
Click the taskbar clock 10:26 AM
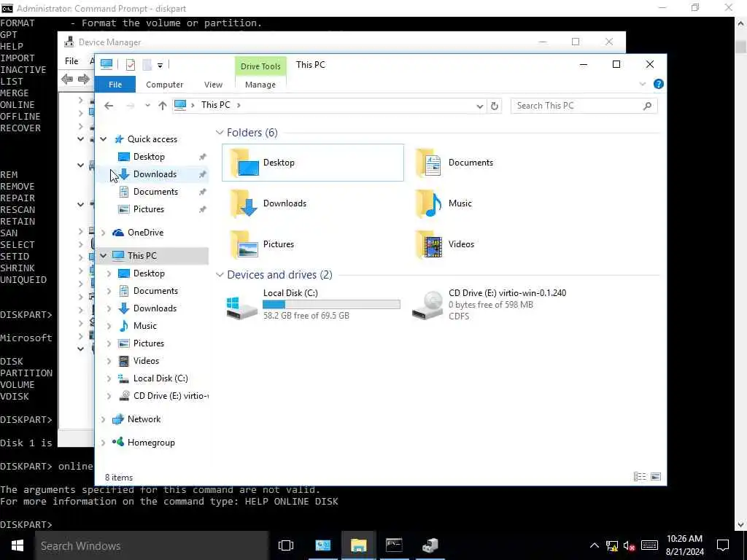(684, 539)
